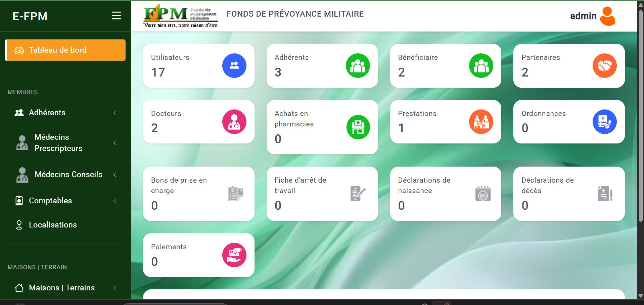644x305 pixels.
Task: Click the birth declarations calendar icon
Action: click(482, 194)
